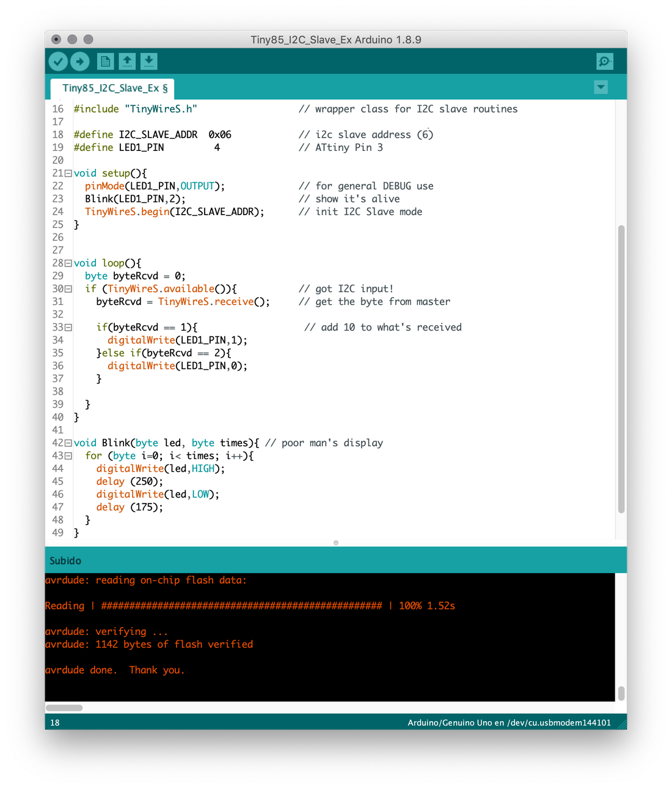Click the delay (250); line
The image size is (672, 789).
point(130,481)
